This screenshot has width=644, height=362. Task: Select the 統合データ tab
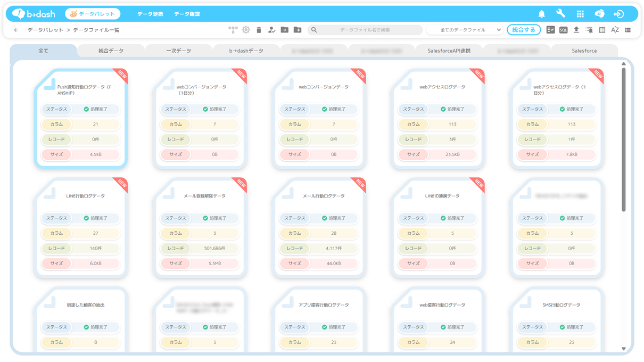(x=111, y=51)
